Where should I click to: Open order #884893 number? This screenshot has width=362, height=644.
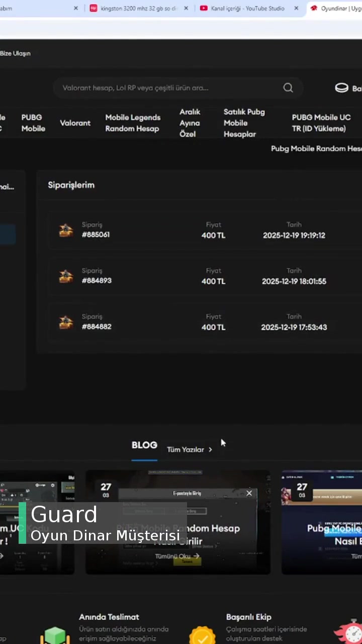(x=97, y=280)
